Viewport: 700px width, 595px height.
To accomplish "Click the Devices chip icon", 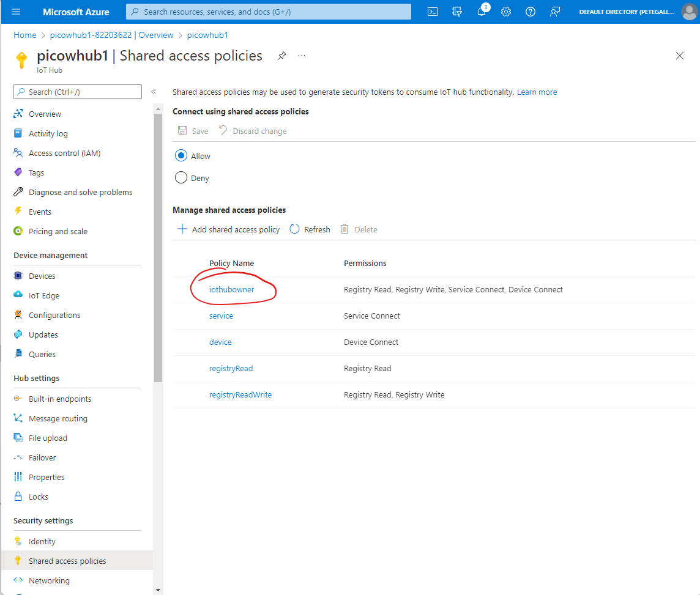I will tap(18, 276).
